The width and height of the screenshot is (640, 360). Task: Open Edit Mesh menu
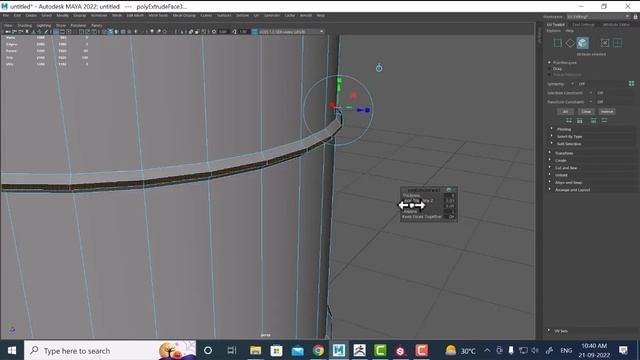[x=135, y=16]
